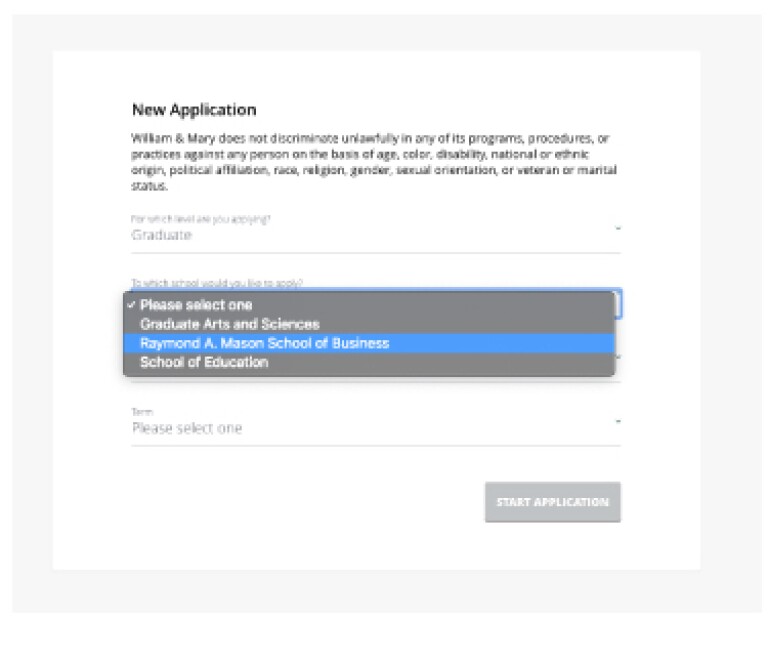Click the checkmark beside Please select one
This screenshot has height=664, width=768.
(130, 305)
